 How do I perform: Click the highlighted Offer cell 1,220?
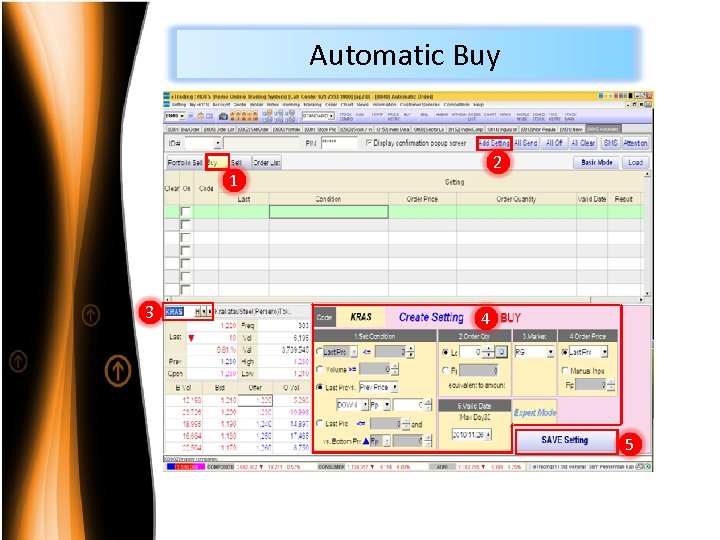click(255, 400)
